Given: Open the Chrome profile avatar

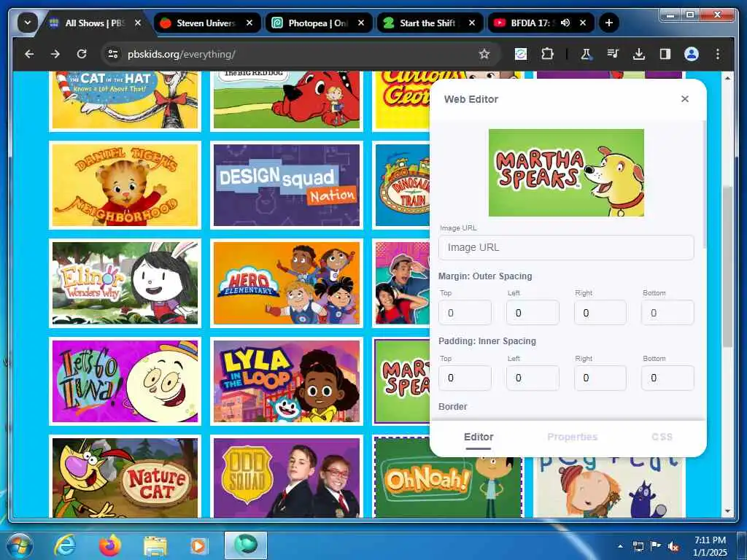Looking at the screenshot, I should coord(692,54).
